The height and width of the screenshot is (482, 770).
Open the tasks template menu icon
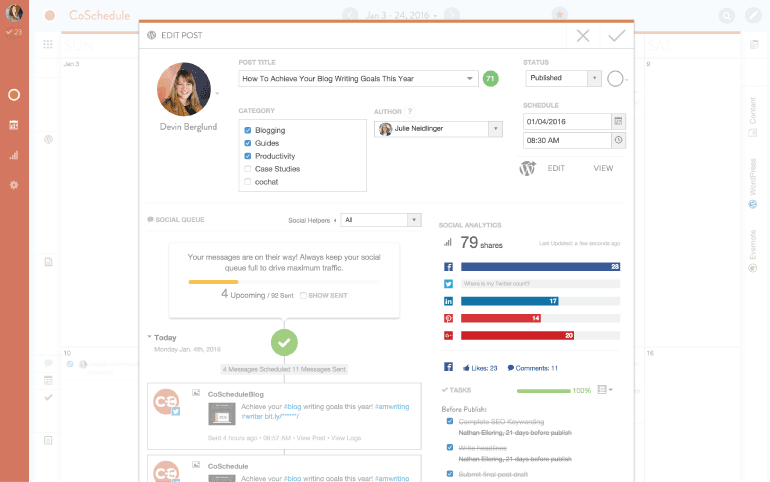[x=605, y=390]
